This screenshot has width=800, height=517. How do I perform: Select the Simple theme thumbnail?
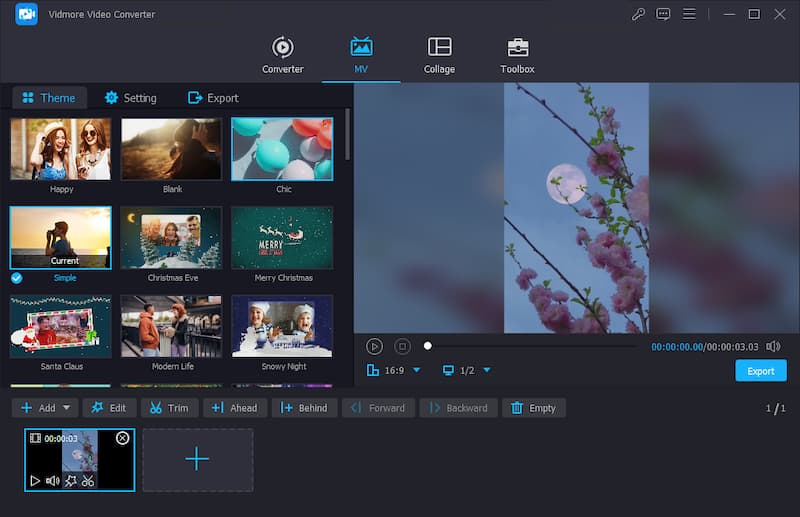click(61, 238)
